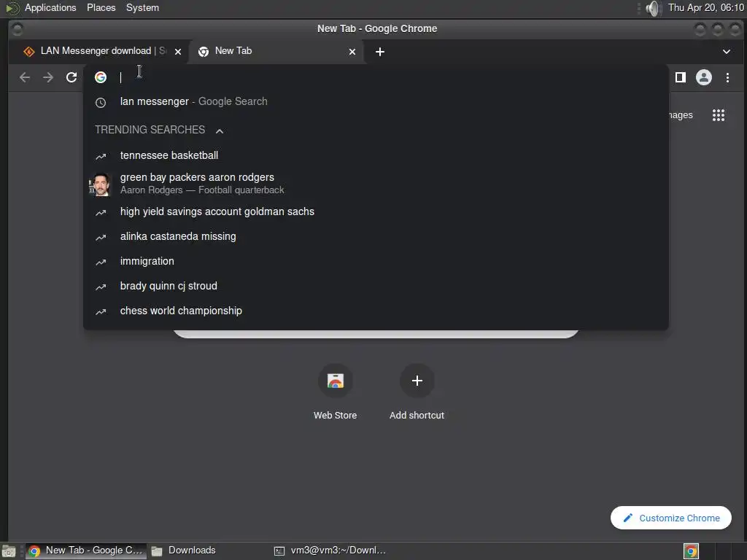Open the Web Store shortcut

click(x=336, y=392)
